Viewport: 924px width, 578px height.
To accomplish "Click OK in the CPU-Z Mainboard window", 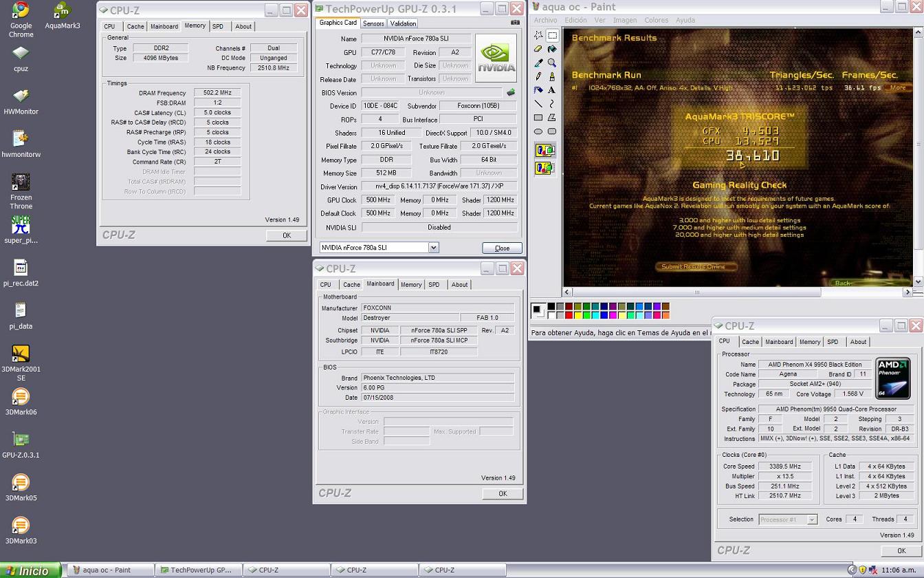I will [503, 493].
